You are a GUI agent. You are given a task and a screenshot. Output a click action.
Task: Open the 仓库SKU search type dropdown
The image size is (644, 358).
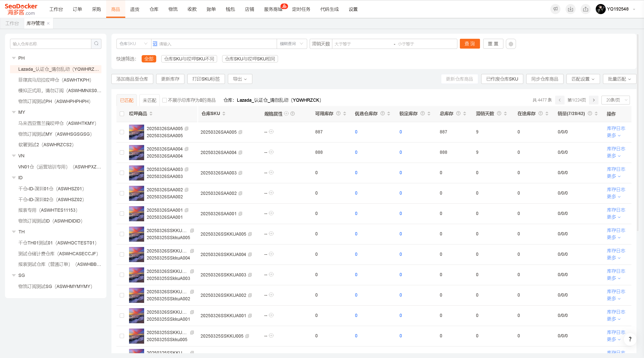coord(134,44)
